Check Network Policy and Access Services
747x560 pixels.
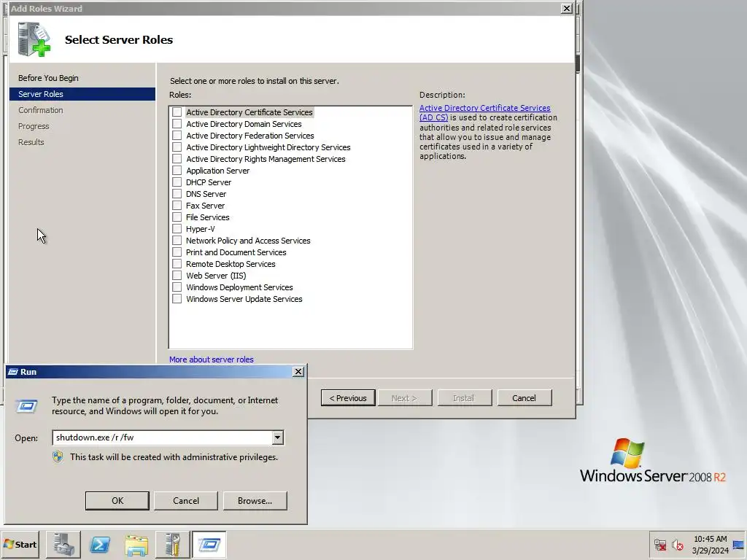point(177,241)
